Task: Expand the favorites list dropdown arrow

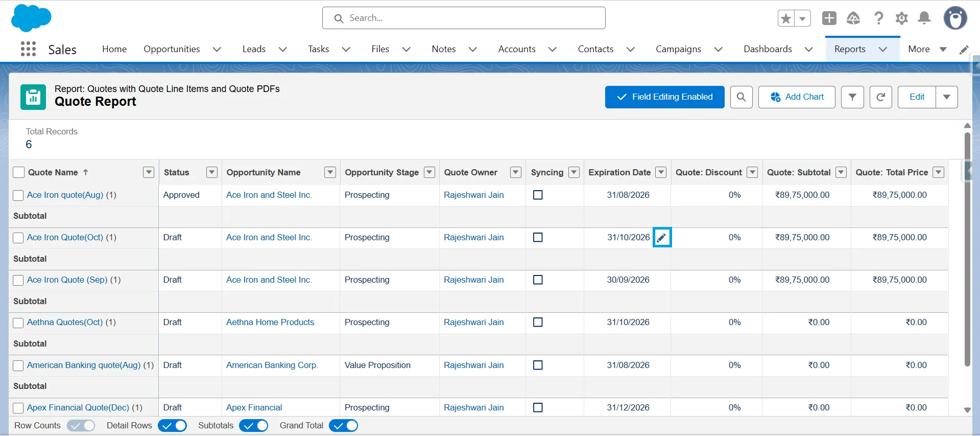Action: (803, 18)
